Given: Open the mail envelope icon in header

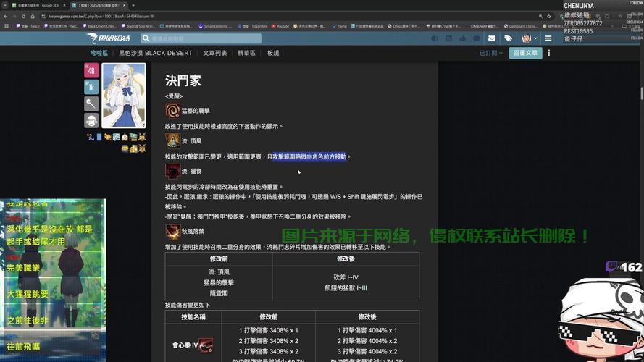Looking at the screenshot, I should coord(492,38).
